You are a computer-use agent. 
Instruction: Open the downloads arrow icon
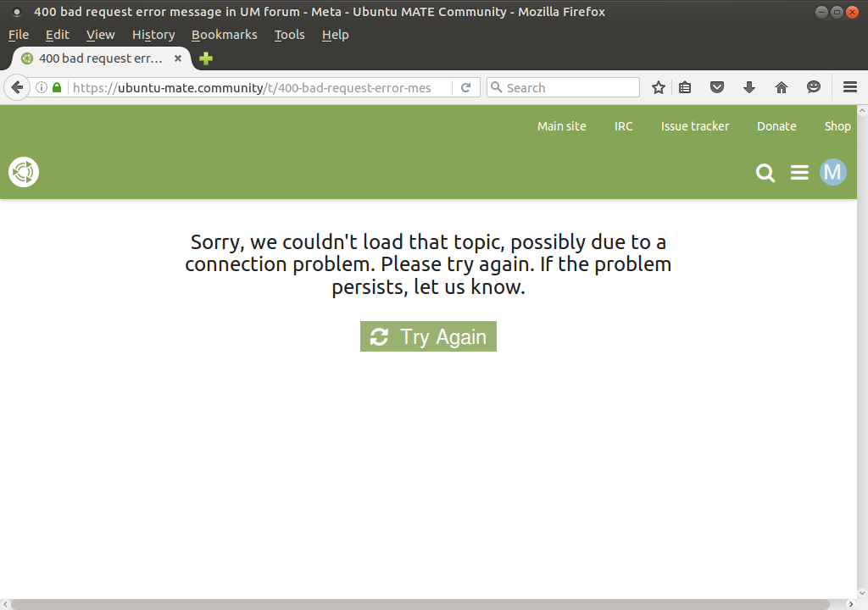(x=749, y=87)
